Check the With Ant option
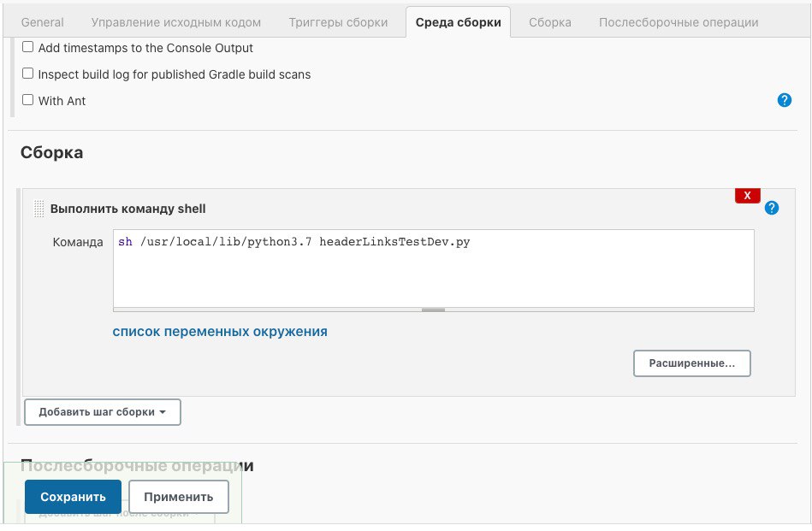 point(28,101)
